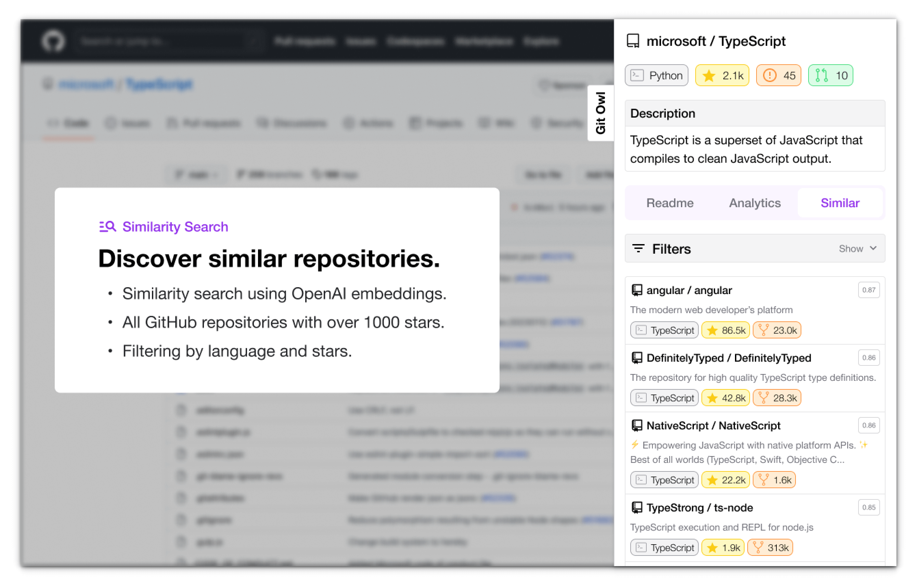Collapse the Git Owl side panel
The width and height of the screenshot is (917, 588).
[600, 112]
